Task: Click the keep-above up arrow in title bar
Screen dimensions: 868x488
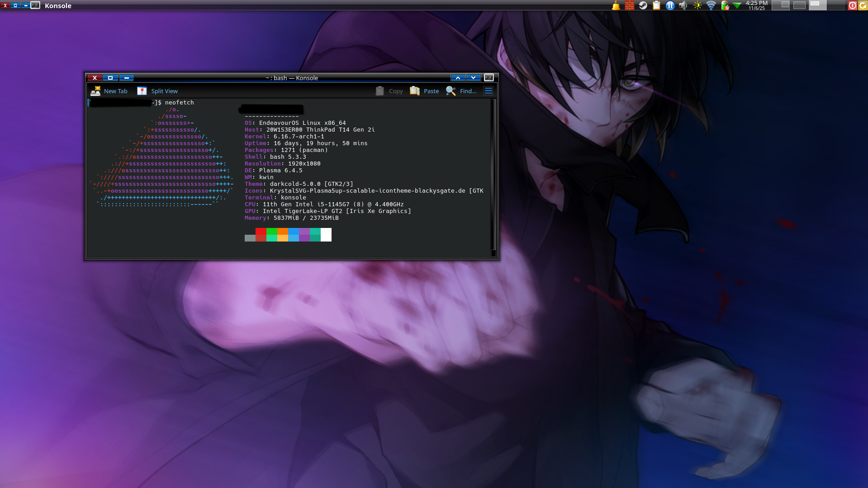Action: click(x=458, y=78)
